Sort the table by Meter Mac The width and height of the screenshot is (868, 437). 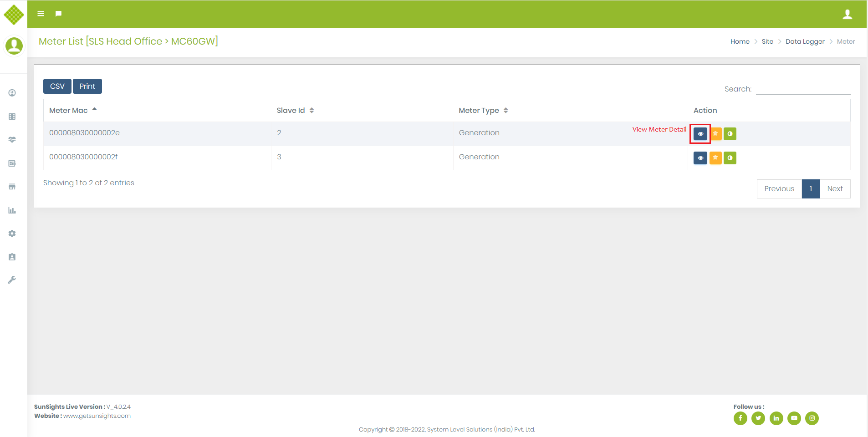point(69,110)
